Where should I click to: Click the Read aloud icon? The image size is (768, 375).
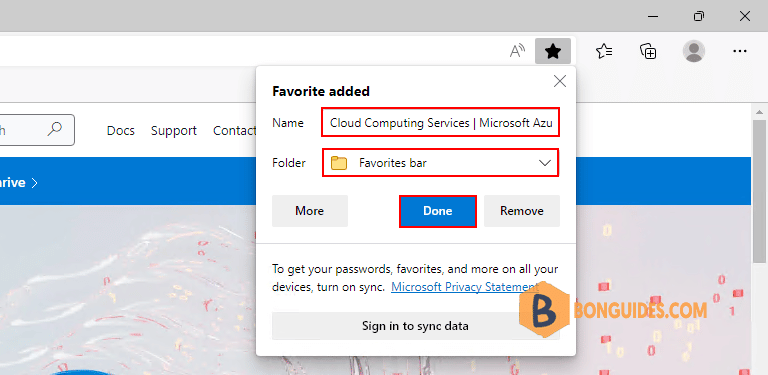517,50
